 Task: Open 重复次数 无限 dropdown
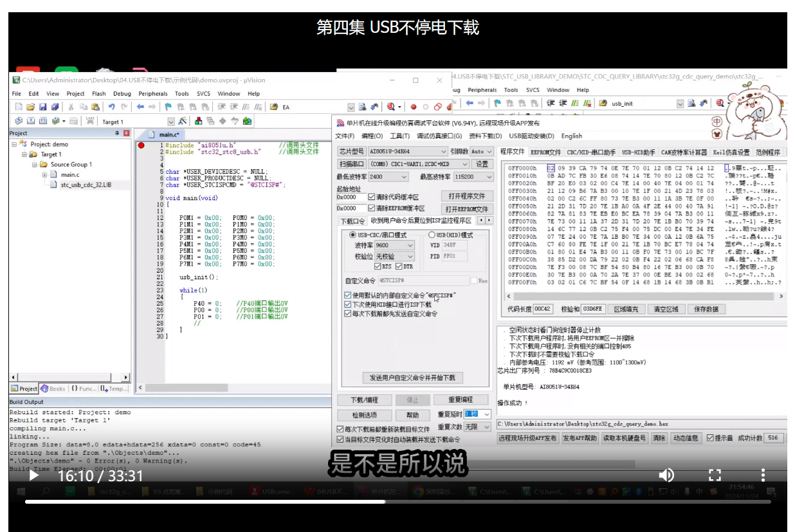click(478, 427)
